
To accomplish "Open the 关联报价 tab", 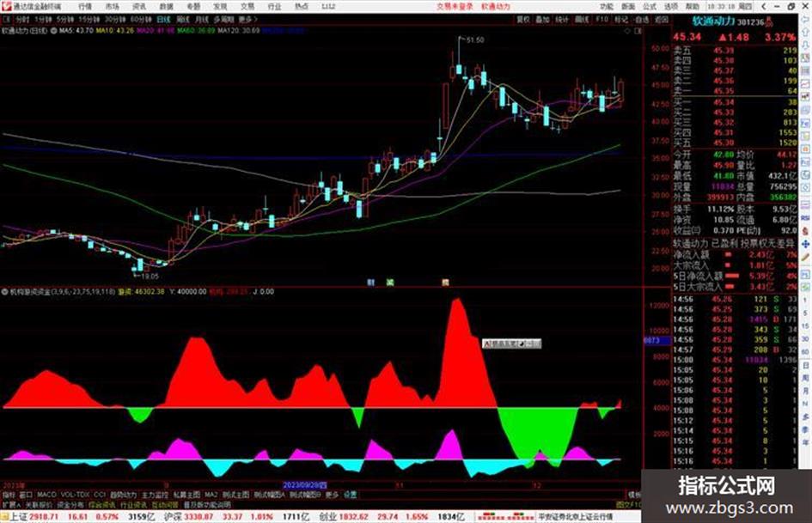I will pyautogui.click(x=39, y=504).
